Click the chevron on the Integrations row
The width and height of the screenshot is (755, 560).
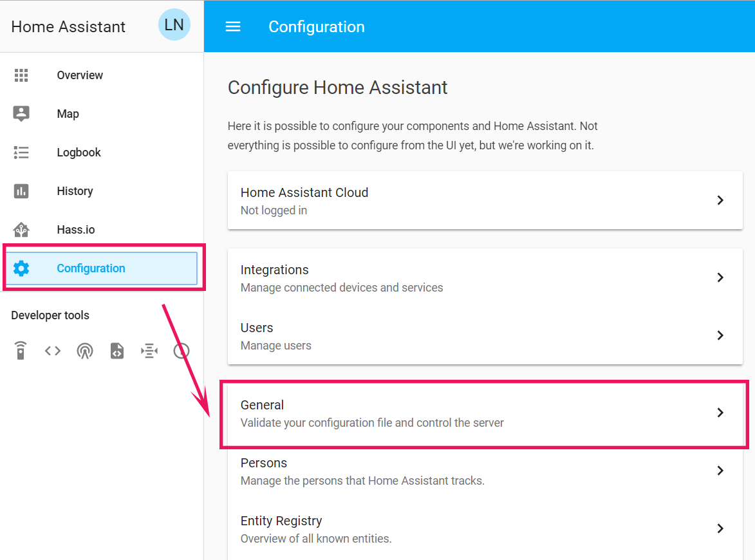coord(720,277)
